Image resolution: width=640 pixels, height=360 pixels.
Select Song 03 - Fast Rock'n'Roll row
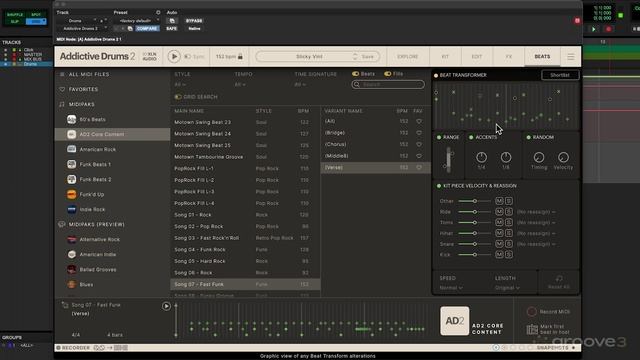coord(245,238)
